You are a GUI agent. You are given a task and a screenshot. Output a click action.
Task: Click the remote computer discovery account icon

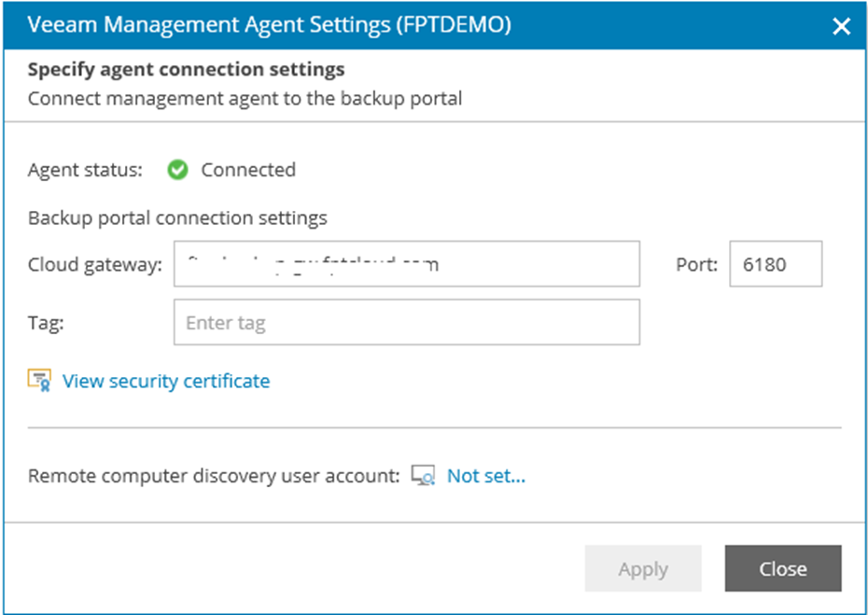[x=423, y=476]
